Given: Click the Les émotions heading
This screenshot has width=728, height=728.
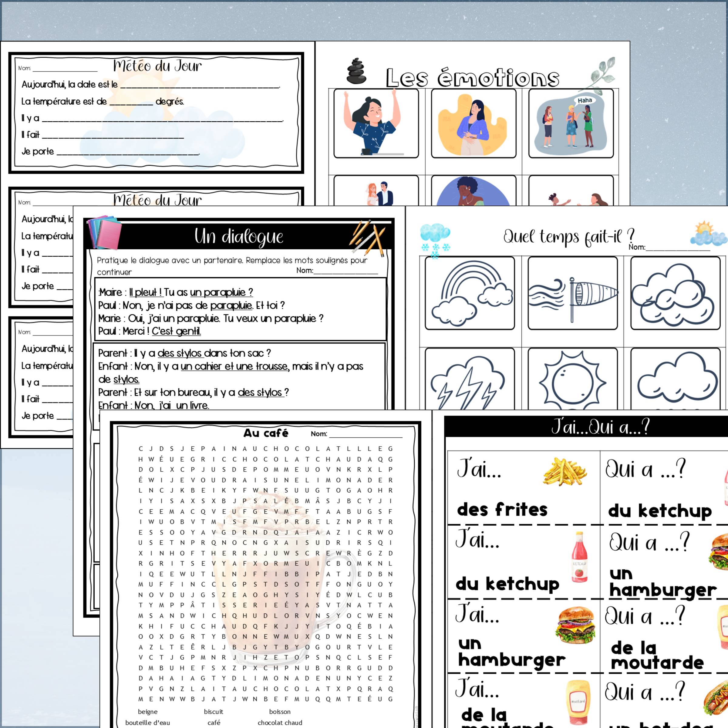Looking at the screenshot, I should pyautogui.click(x=472, y=78).
